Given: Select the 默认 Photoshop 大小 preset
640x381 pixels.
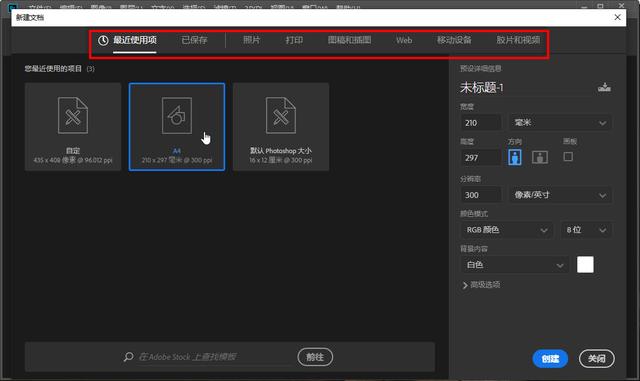Looking at the screenshot, I should pos(281,127).
